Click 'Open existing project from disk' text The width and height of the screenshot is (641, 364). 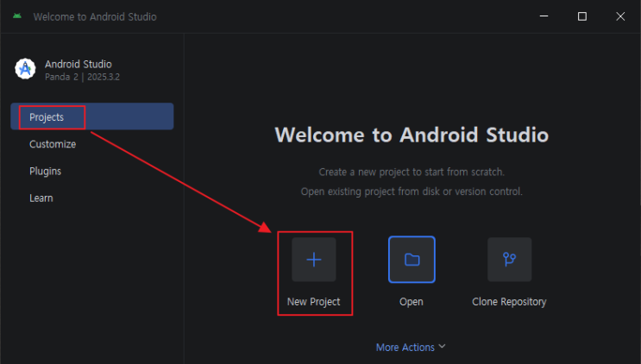point(412,191)
